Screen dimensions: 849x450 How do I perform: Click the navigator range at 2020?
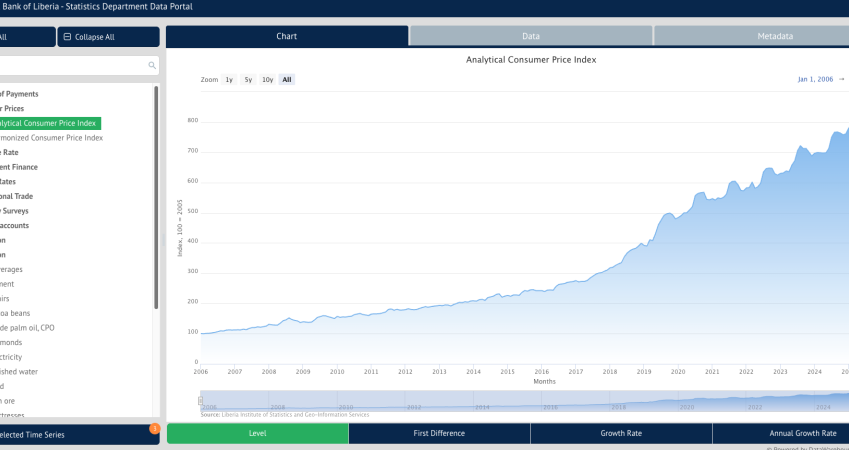(687, 407)
